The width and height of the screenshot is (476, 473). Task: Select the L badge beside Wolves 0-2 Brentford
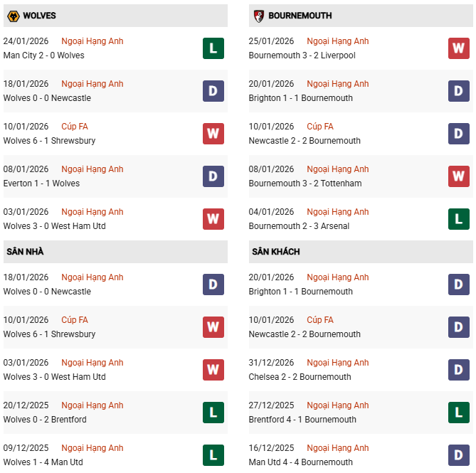click(213, 413)
